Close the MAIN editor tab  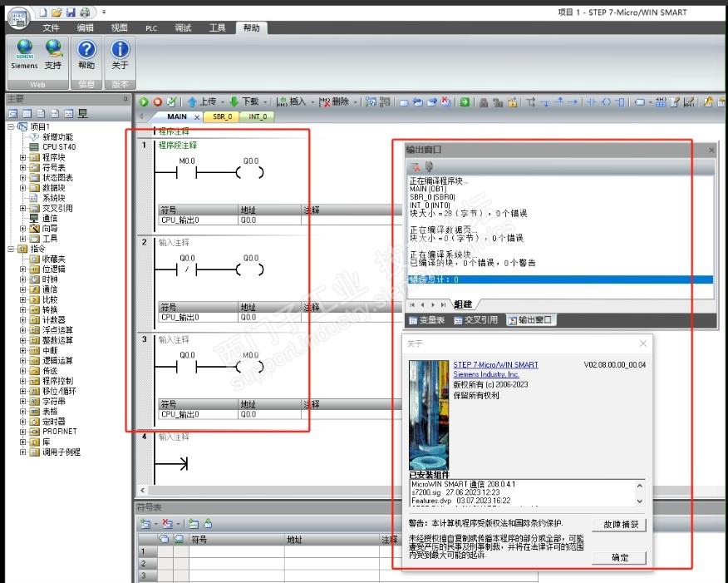pyautogui.click(x=197, y=117)
